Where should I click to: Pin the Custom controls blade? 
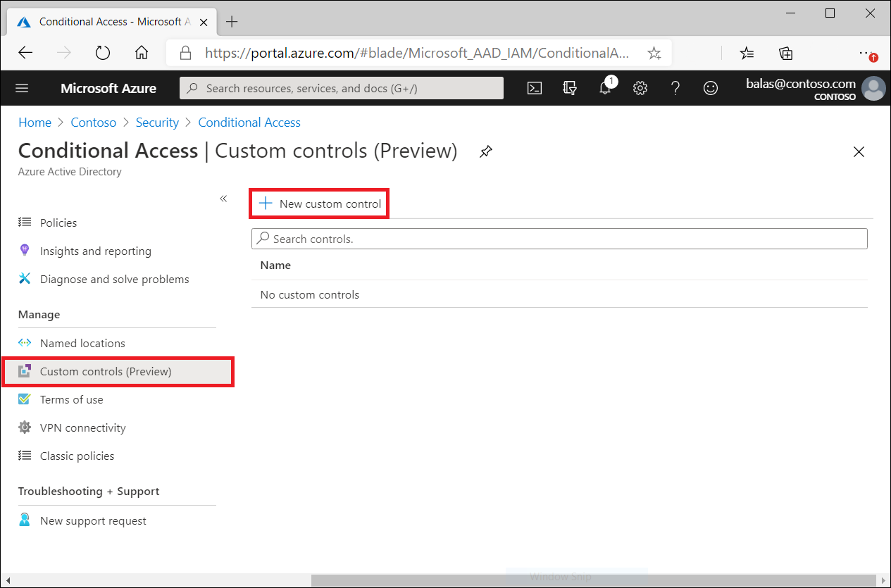[485, 151]
